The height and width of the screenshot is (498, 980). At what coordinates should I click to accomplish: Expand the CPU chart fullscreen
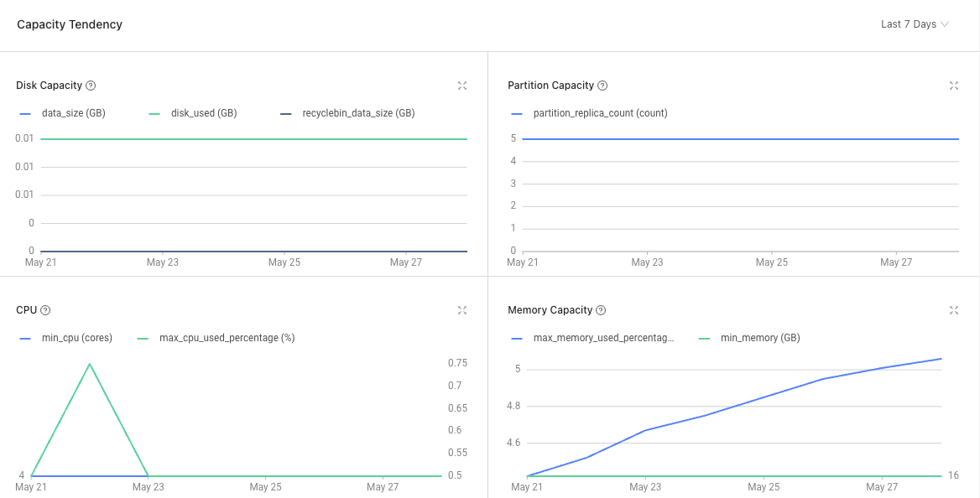461,310
